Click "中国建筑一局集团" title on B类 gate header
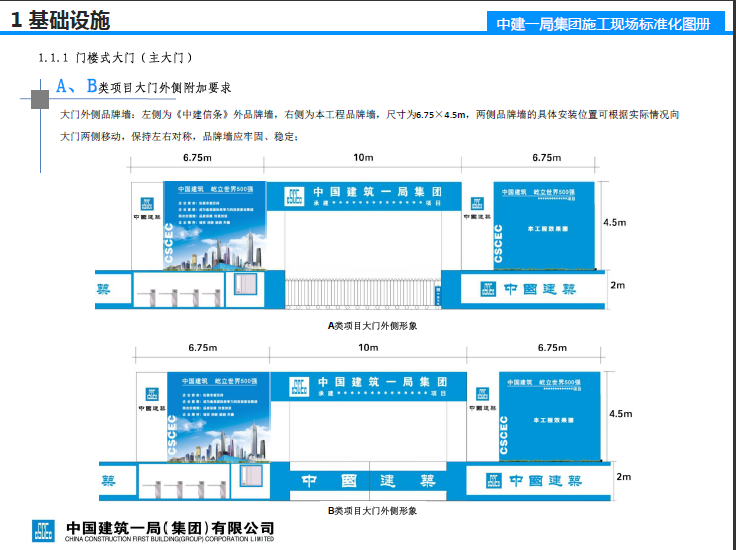The width and height of the screenshot is (736, 550). pos(383,382)
